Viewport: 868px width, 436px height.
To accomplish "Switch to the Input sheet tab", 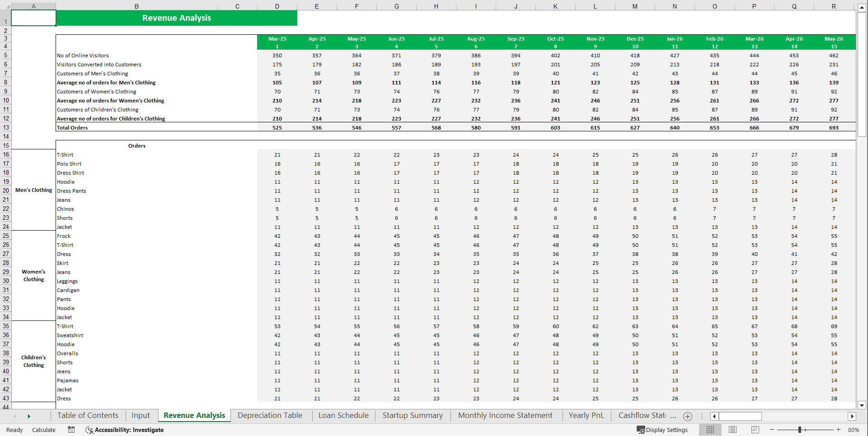I will (141, 415).
